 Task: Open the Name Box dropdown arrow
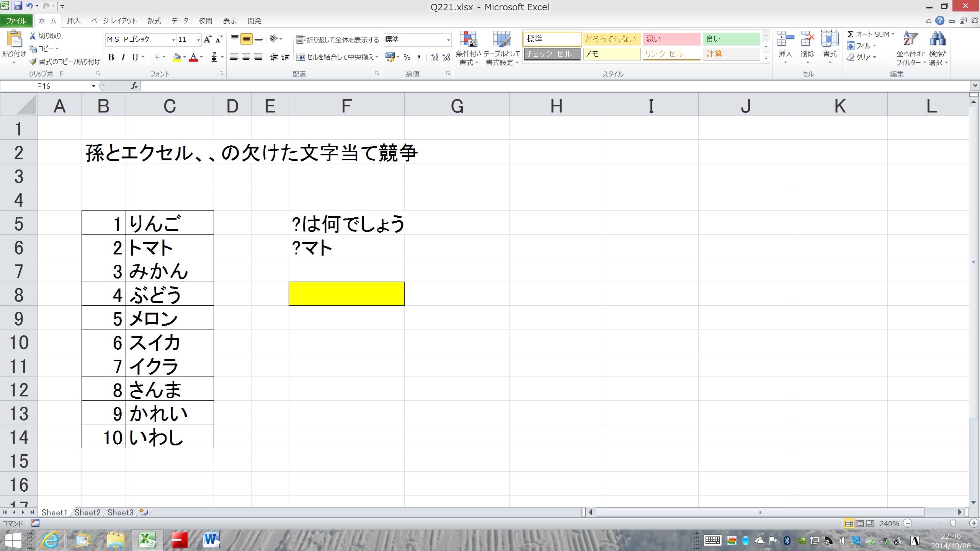93,86
